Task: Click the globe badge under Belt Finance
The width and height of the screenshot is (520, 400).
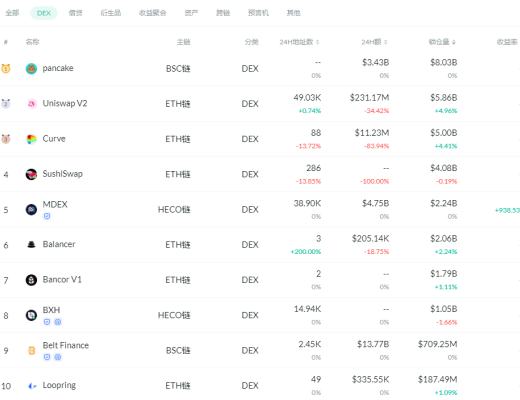Action: (x=58, y=357)
